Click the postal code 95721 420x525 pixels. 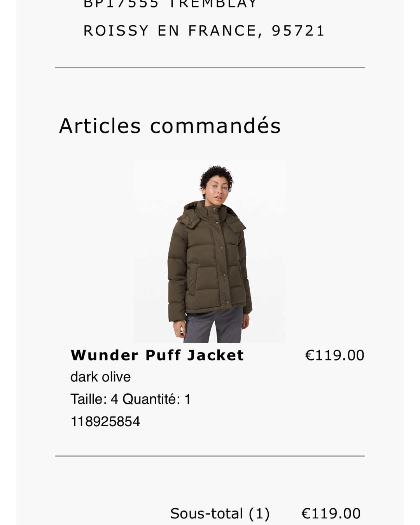coord(298,31)
